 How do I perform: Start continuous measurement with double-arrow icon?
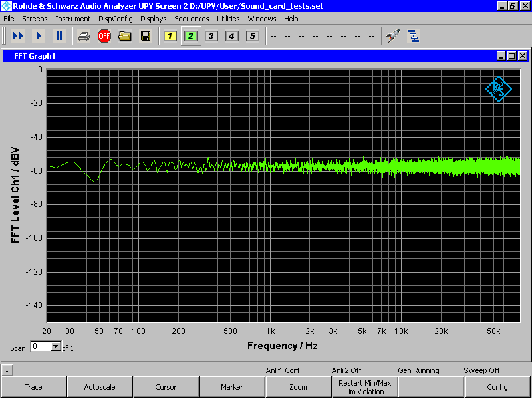coord(18,36)
